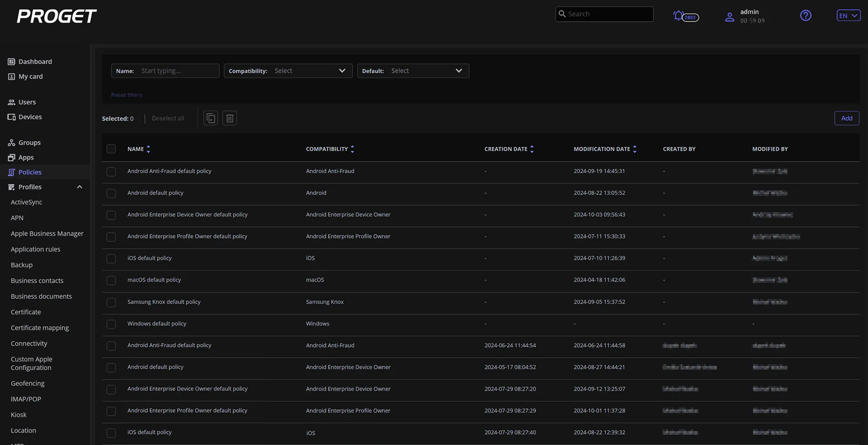Click the Apps sidebar icon

(11, 158)
